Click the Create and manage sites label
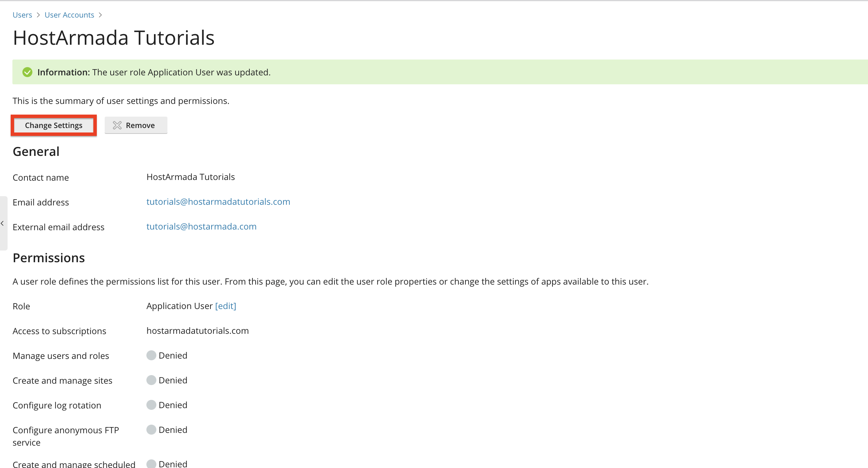 tap(63, 381)
